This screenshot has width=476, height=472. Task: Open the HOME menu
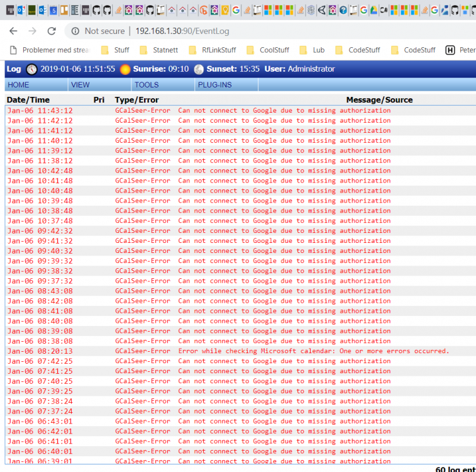[x=18, y=85]
